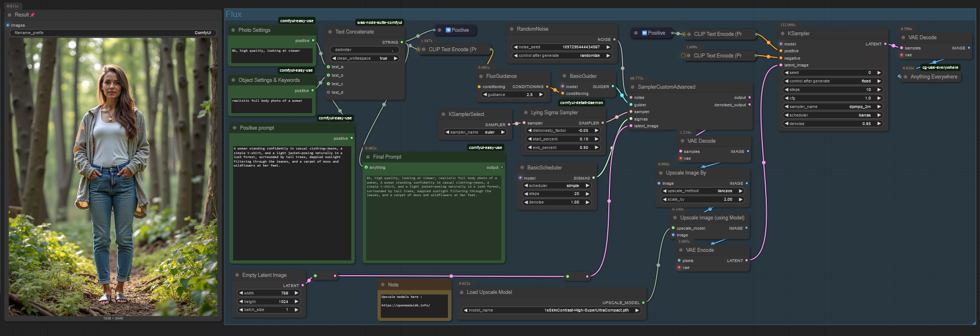980x336 pixels.
Task: Select the Flux group title
Action: pyautogui.click(x=234, y=14)
